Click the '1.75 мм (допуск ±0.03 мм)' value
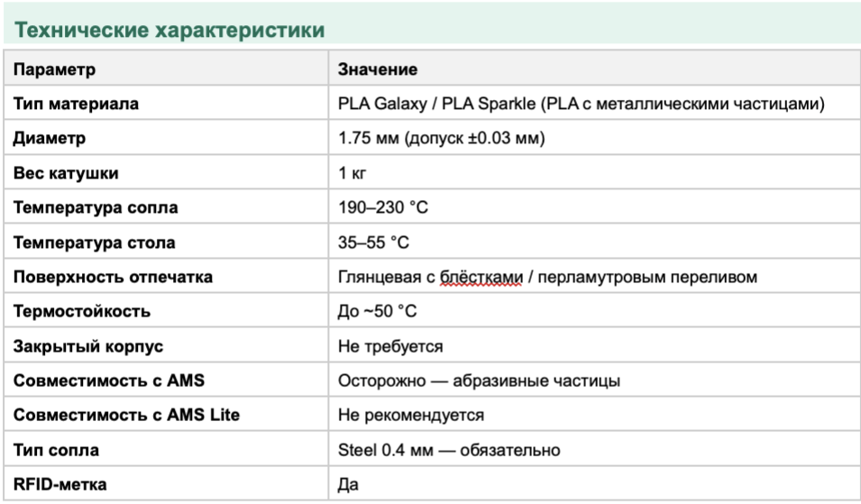The image size is (861, 504). 442,138
